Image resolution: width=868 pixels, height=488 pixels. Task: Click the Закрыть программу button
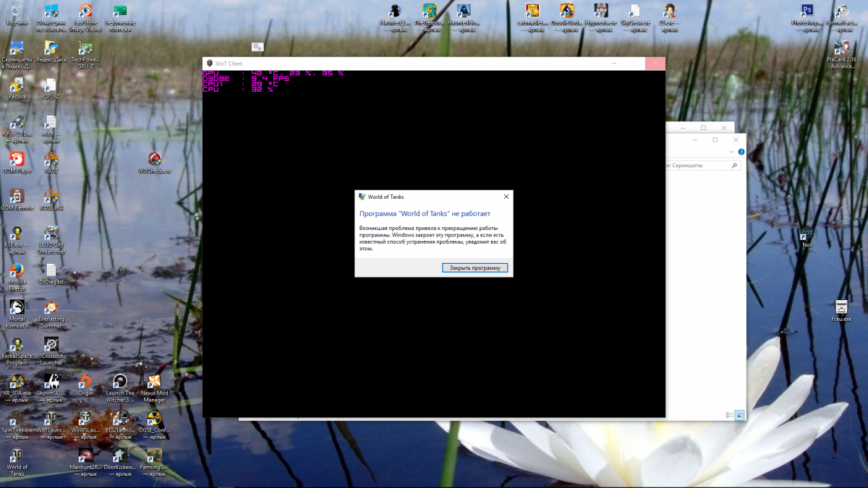coord(475,267)
